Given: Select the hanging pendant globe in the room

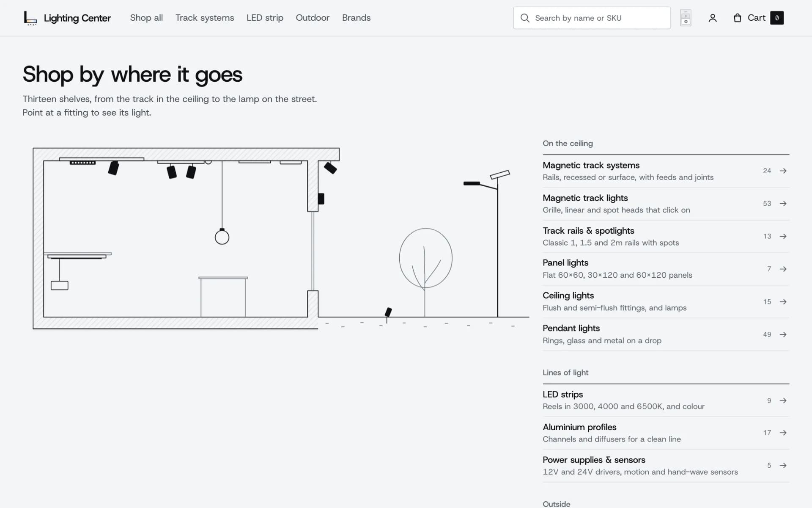Looking at the screenshot, I should click(x=222, y=237).
